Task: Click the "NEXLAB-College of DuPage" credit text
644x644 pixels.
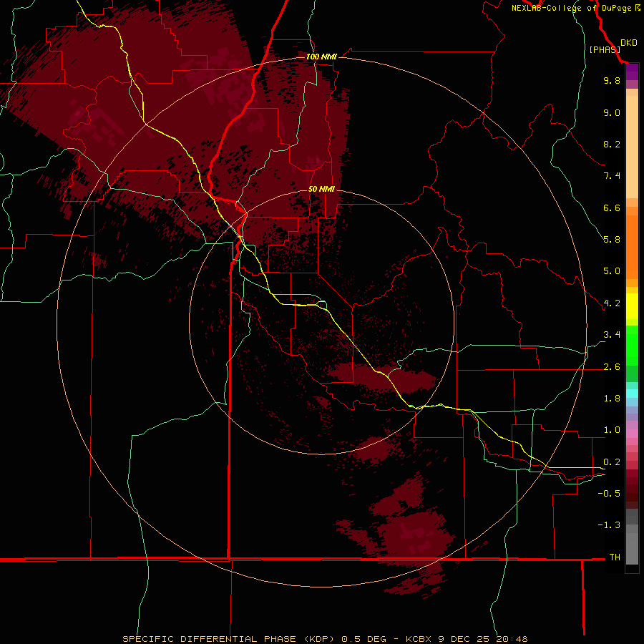Action: pyautogui.click(x=572, y=8)
